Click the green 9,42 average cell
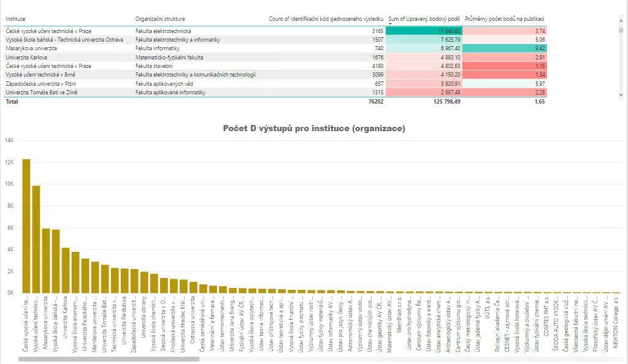628x364 pixels. pyautogui.click(x=505, y=48)
